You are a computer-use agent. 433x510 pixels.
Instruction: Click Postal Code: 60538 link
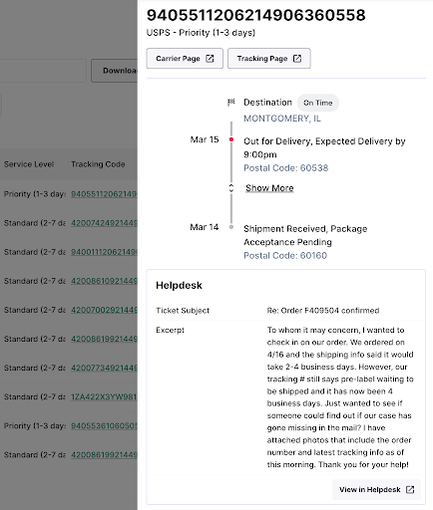point(286,168)
